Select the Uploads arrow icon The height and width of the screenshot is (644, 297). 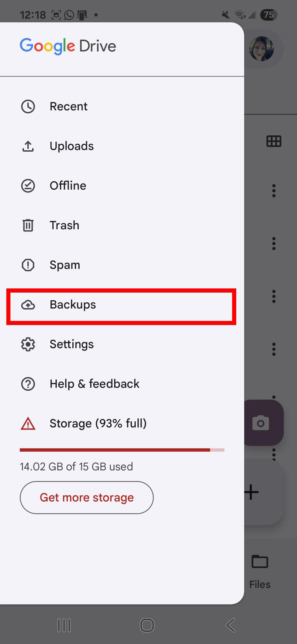(x=27, y=146)
